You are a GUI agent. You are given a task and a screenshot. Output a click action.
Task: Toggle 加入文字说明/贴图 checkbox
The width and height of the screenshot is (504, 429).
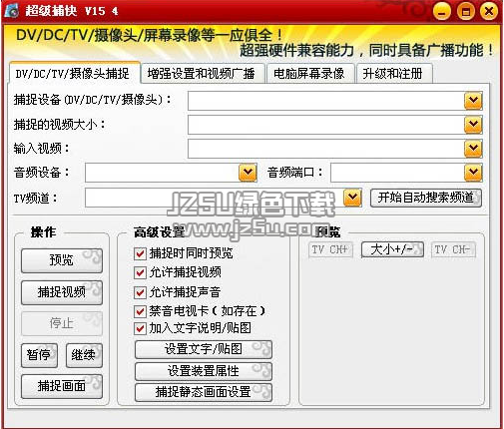(x=140, y=328)
